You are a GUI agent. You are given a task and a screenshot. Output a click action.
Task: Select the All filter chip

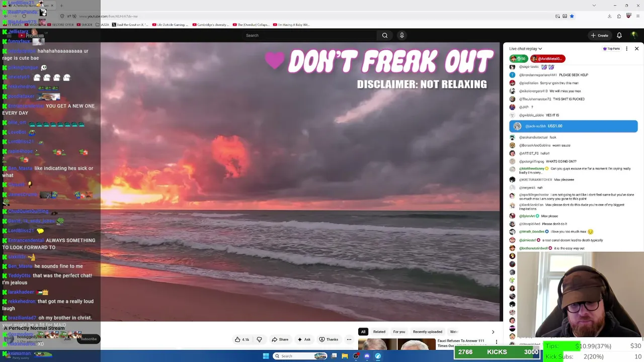coord(363,332)
